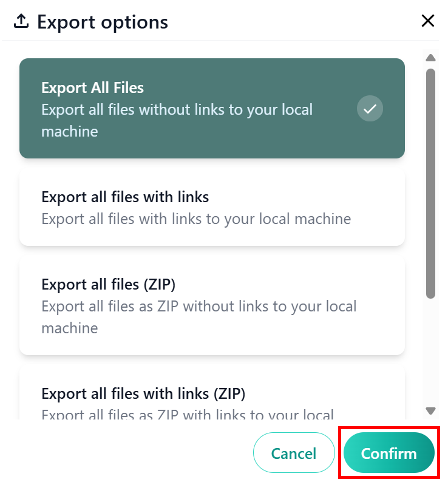Click scrollbar track below the thumb
Image resolution: width=448 pixels, height=482 pixels.
click(x=431, y=352)
